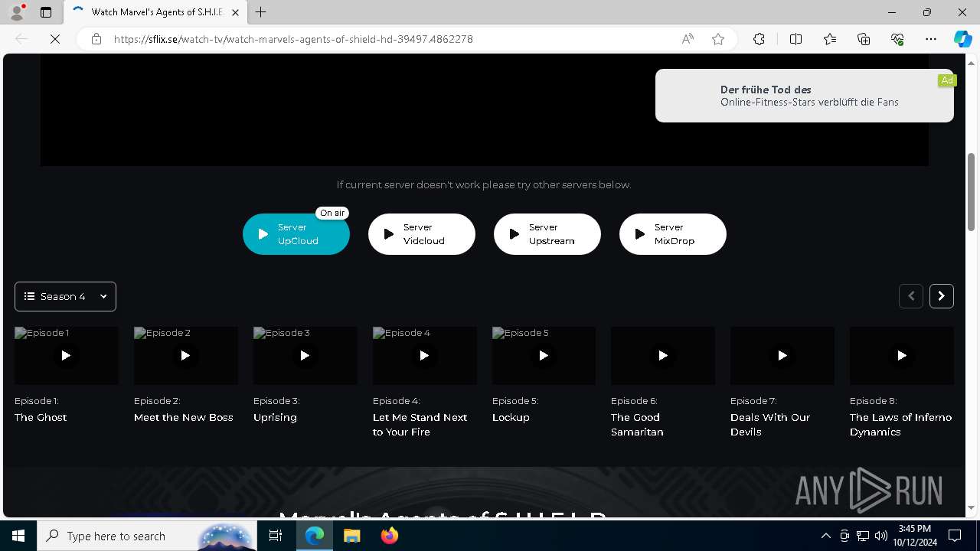Activate Read aloud icon
980x551 pixels.
pyautogui.click(x=688, y=39)
